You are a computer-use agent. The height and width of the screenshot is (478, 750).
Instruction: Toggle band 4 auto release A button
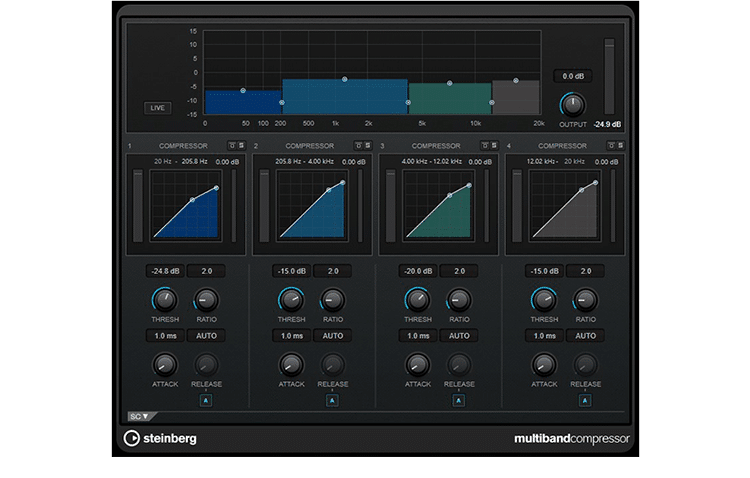coord(585,400)
